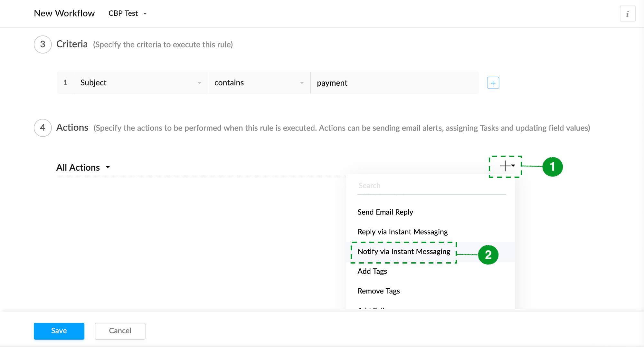Click the info icon at top right

point(627,14)
